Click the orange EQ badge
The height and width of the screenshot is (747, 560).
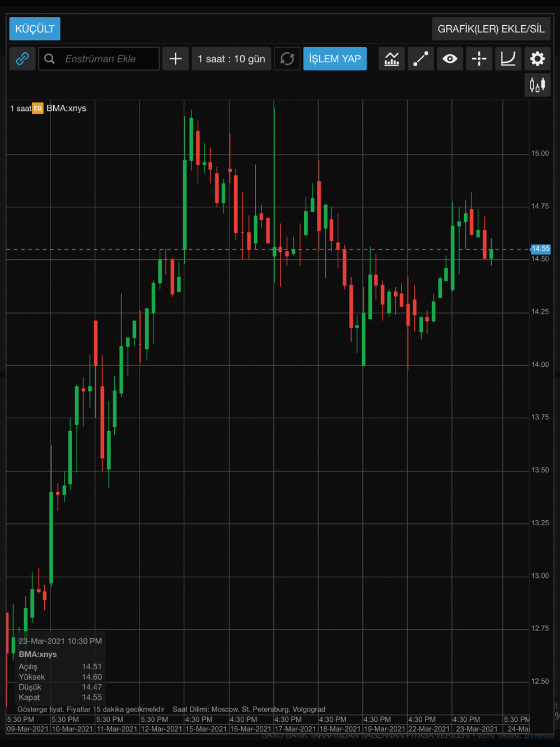pos(38,108)
